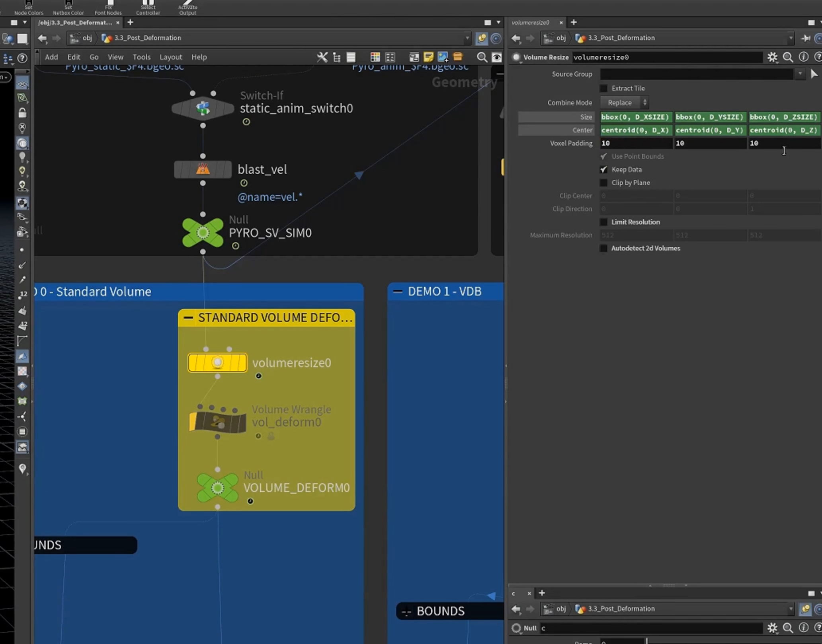This screenshot has height=644, width=822.
Task: Click the first Voxel Padding value field
Action: click(x=636, y=143)
